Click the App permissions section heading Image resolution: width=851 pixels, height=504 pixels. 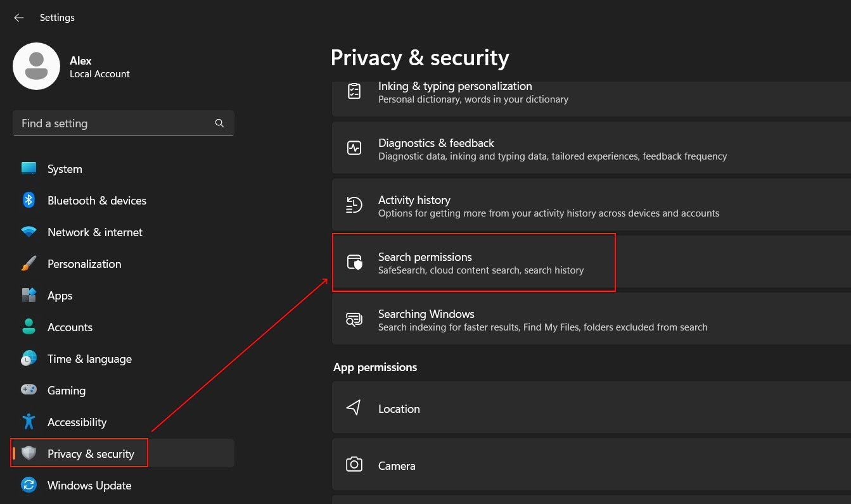tap(375, 367)
